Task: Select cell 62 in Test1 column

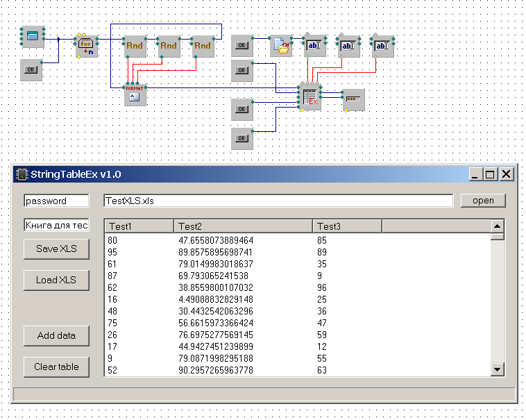Action: pos(112,288)
